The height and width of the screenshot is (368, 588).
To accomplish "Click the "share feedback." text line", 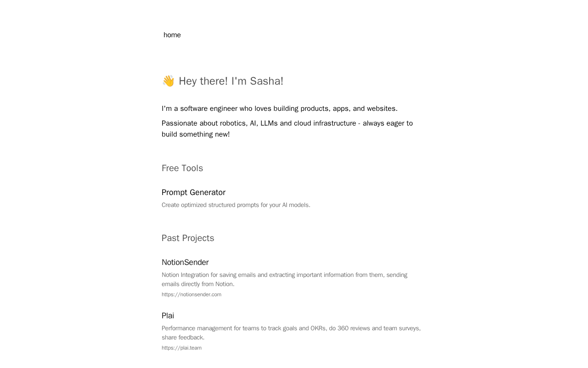I will [x=183, y=338].
